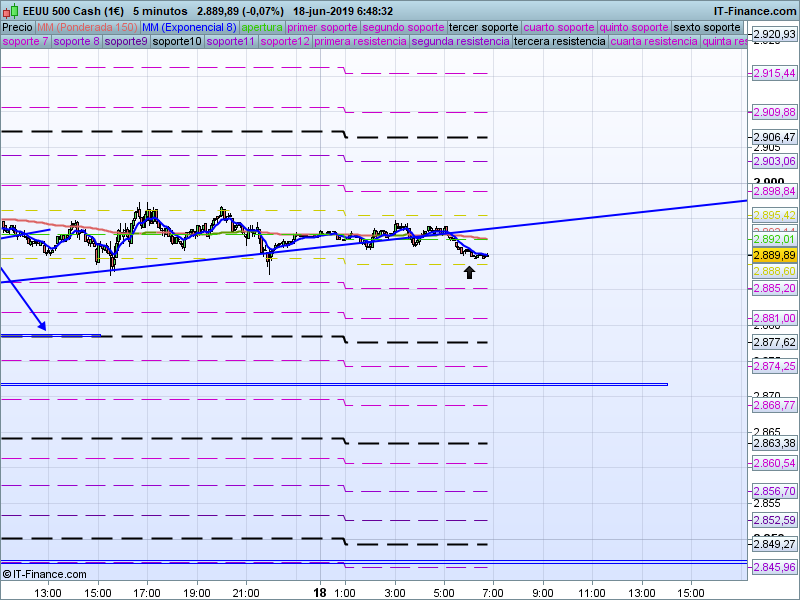800x600 pixels.
Task: Open the 5 minutos timeframe selector
Action: (162, 11)
